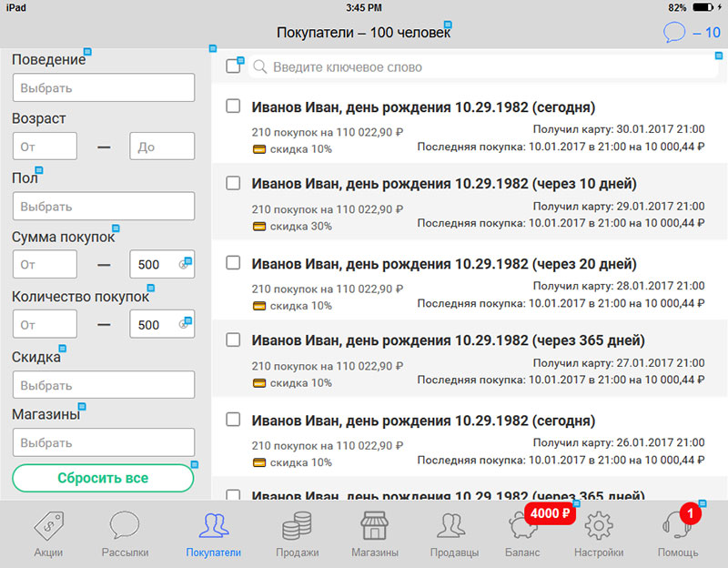The width and height of the screenshot is (728, 568).
Task: Click the chat bubble icon in header
Action: pos(674,34)
